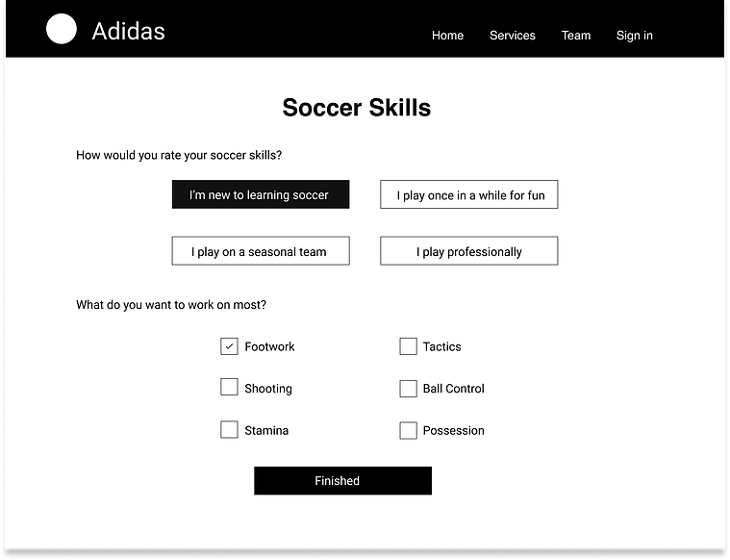Go to Services in the navigation bar

(512, 36)
